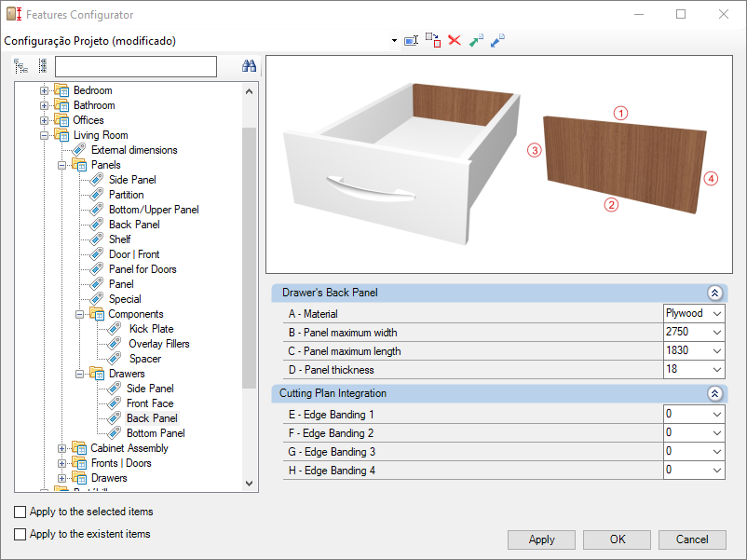This screenshot has width=747, height=560.
Task: Click the green arrow export icon
Action: tap(476, 40)
